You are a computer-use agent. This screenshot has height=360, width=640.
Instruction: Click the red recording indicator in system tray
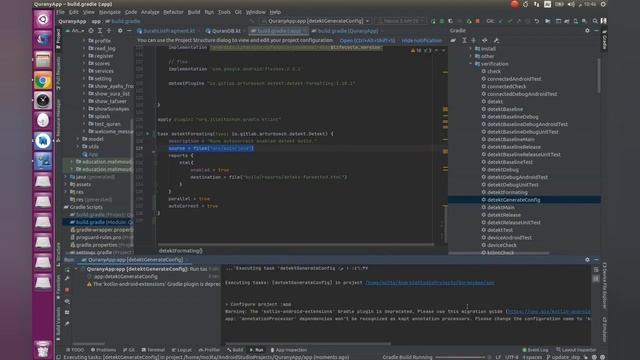tap(514, 4)
